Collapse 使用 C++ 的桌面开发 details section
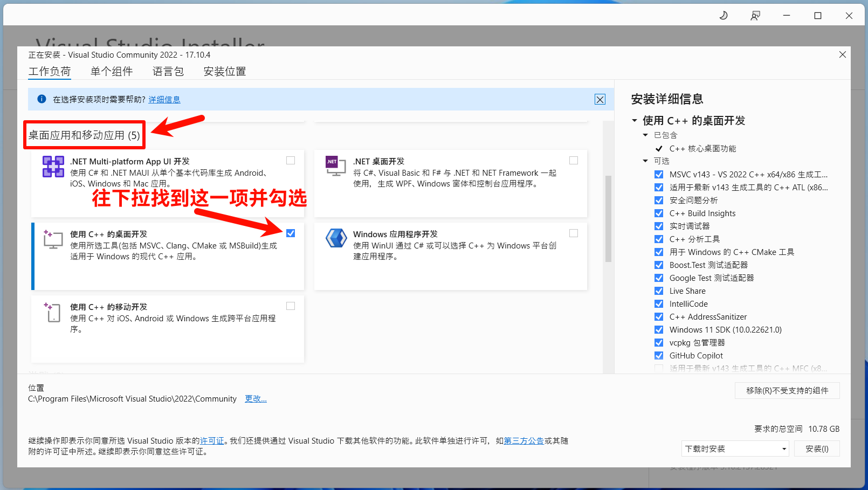 [x=635, y=121]
